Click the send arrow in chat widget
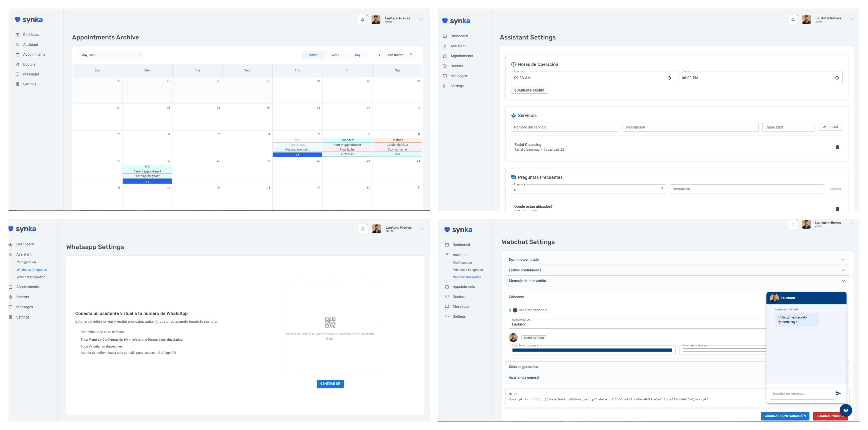Screen dimensions: 868x430 tap(838, 393)
